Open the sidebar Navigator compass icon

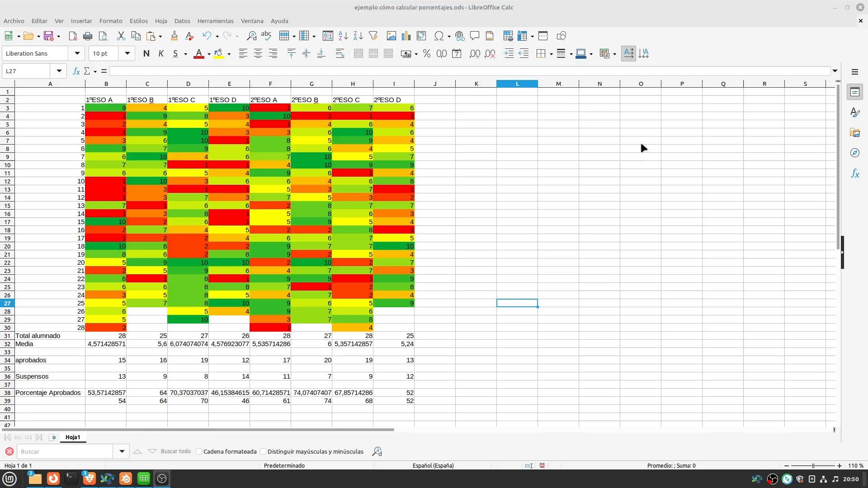point(854,153)
